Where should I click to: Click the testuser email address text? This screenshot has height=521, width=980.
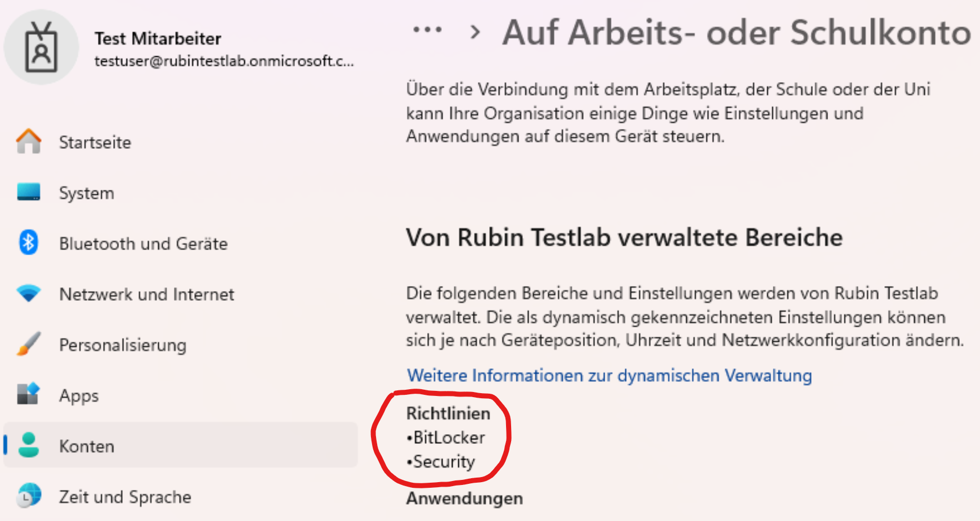click(x=224, y=61)
